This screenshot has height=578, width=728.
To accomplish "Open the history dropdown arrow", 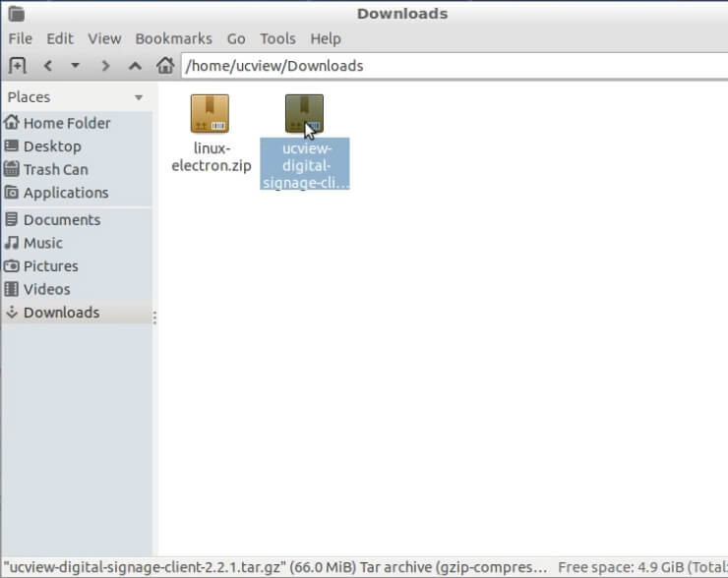I will point(75,66).
